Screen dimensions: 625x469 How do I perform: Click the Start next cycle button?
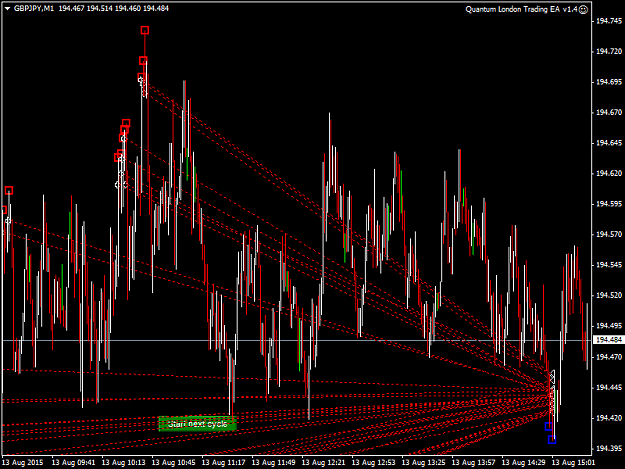point(198,424)
